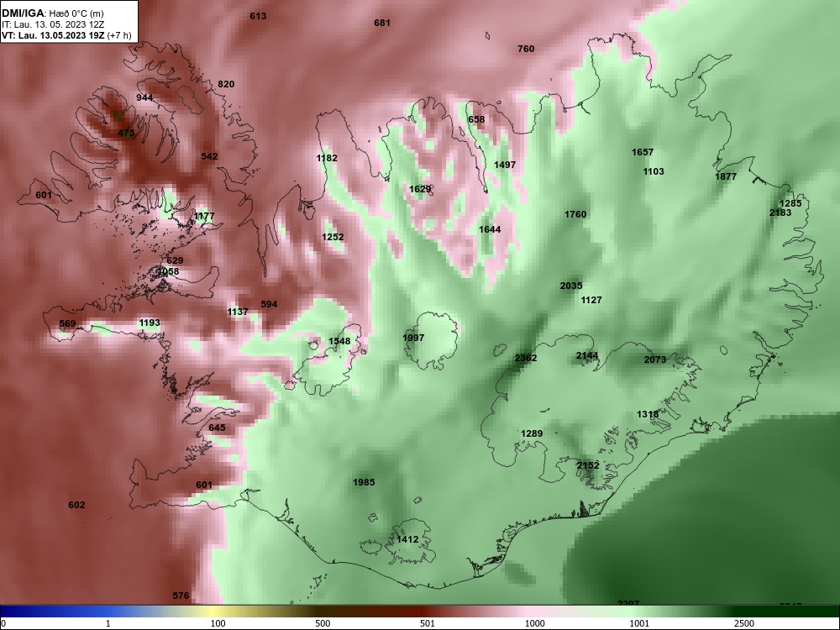
Task: Click the 1657 height value
Action: tap(643, 152)
